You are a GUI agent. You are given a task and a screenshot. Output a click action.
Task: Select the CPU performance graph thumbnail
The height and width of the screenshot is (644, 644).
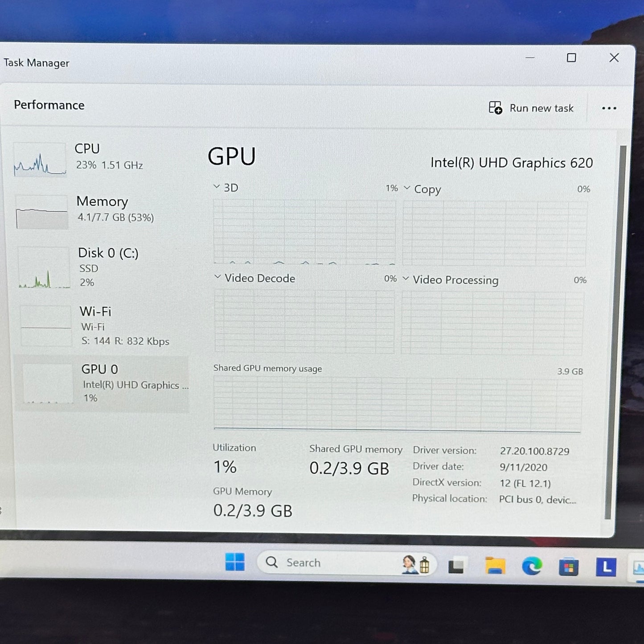coord(40,160)
